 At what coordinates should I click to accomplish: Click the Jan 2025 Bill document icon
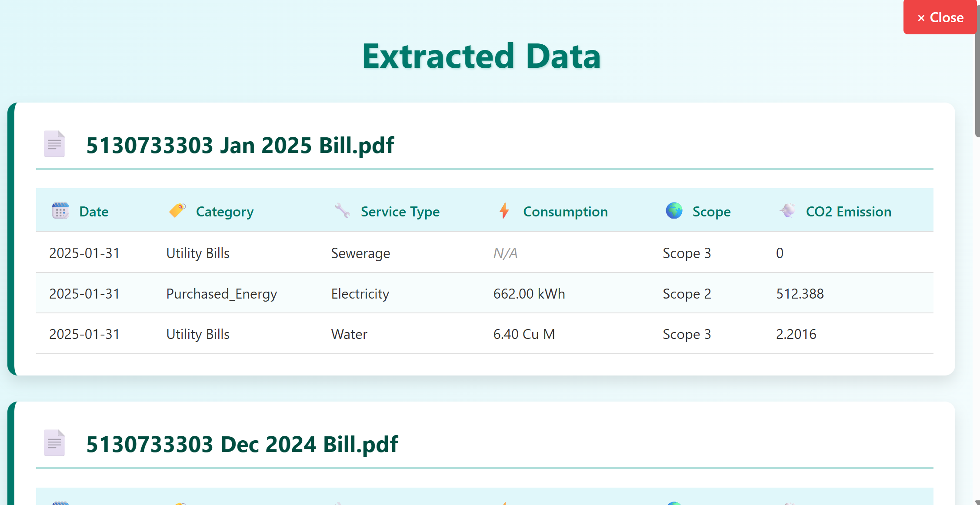[54, 144]
